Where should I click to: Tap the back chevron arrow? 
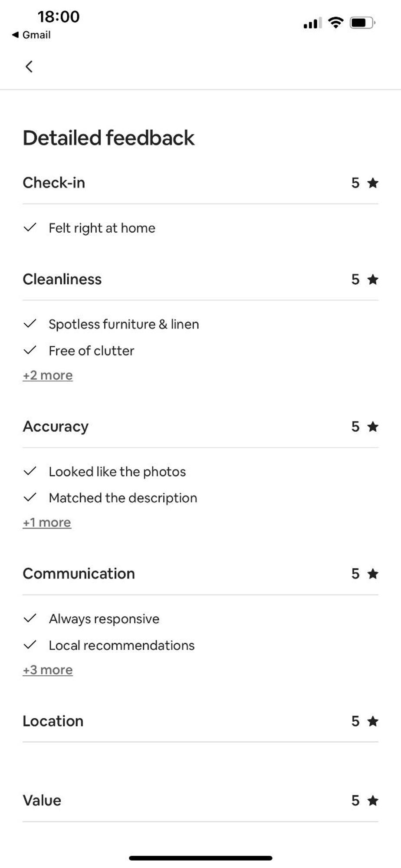click(x=29, y=67)
